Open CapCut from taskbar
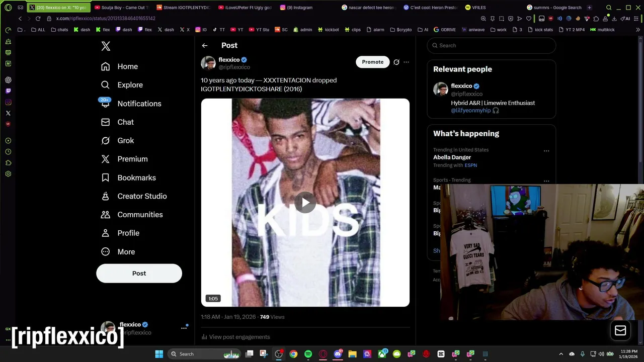 click(x=441, y=354)
